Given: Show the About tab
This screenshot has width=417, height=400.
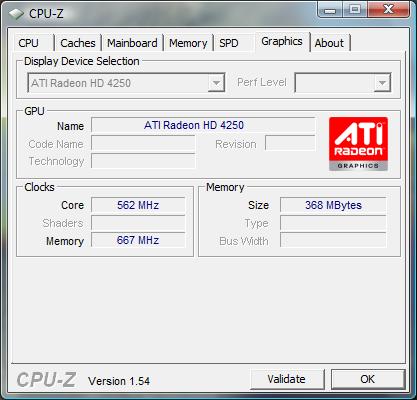Looking at the screenshot, I should pyautogui.click(x=329, y=43).
